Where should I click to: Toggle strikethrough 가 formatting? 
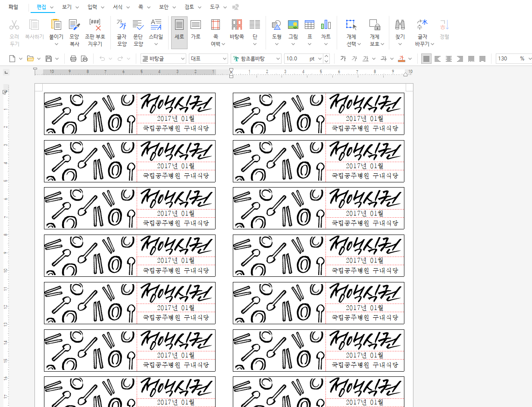[x=383, y=59]
